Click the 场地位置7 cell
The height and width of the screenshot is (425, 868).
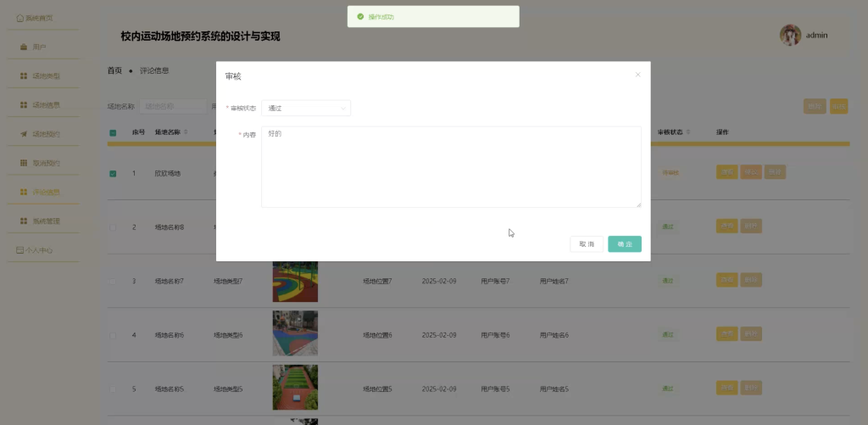tap(377, 281)
